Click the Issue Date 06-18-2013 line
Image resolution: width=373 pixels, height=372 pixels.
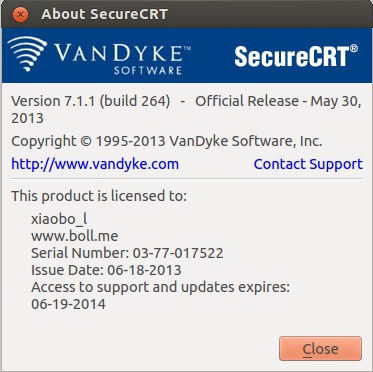tap(106, 270)
